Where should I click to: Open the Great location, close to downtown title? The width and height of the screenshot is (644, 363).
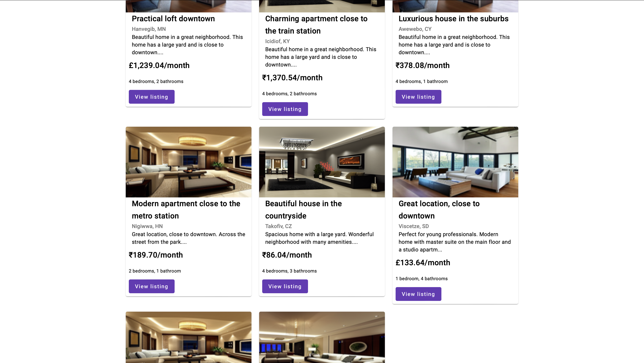pyautogui.click(x=439, y=209)
